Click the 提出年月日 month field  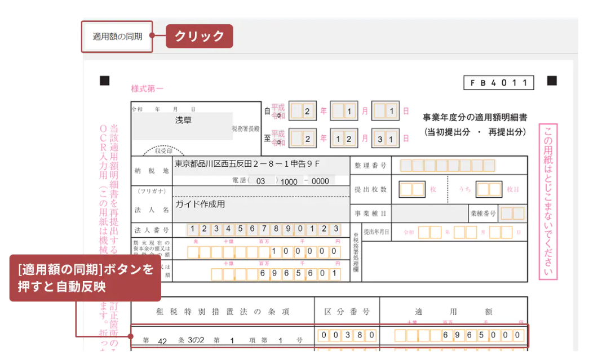click(x=466, y=232)
